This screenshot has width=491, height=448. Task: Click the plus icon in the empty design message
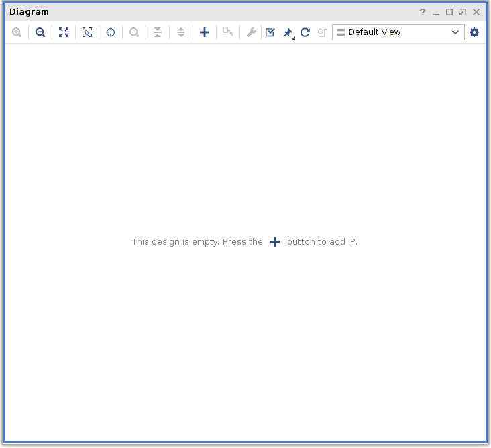pyautogui.click(x=275, y=242)
